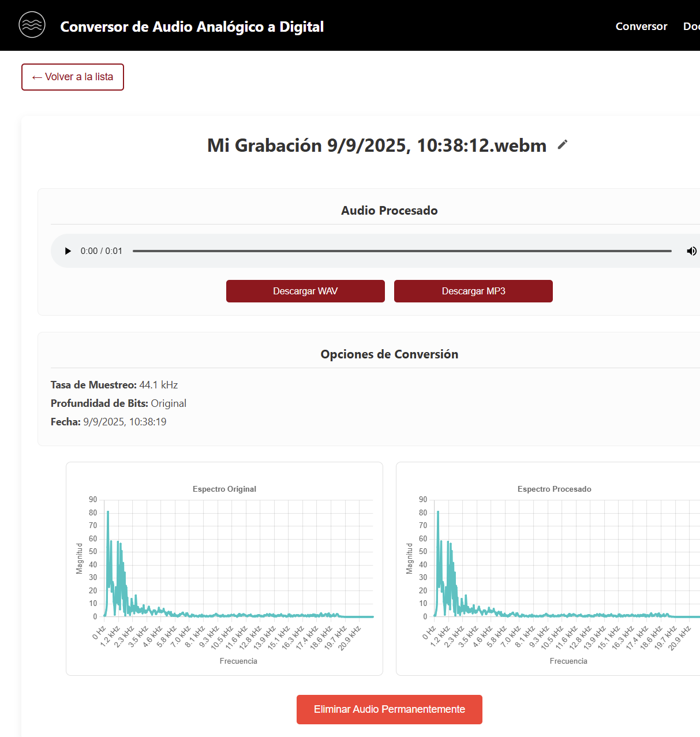
Task: Click the middle of the audio seek bar
Action: click(x=402, y=251)
